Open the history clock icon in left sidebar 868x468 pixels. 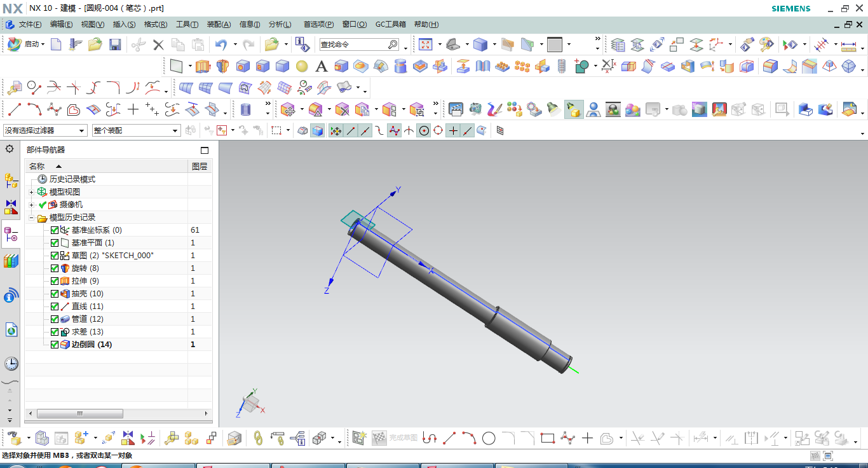tap(11, 364)
